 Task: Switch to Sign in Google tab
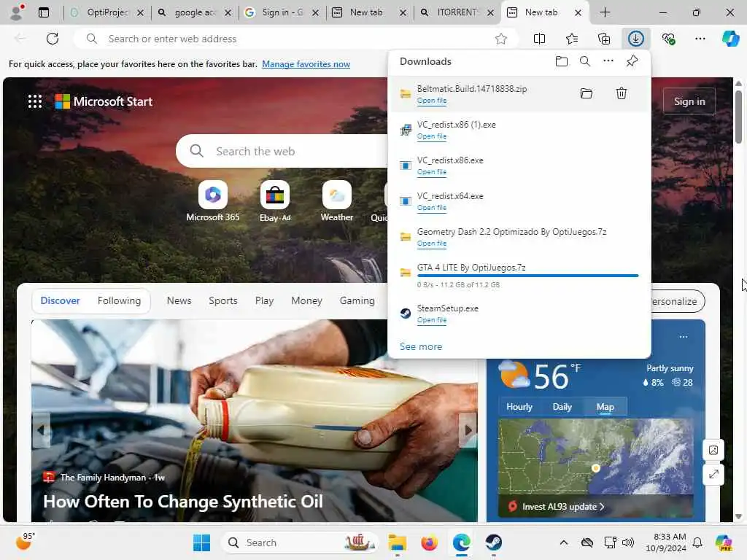281,12
